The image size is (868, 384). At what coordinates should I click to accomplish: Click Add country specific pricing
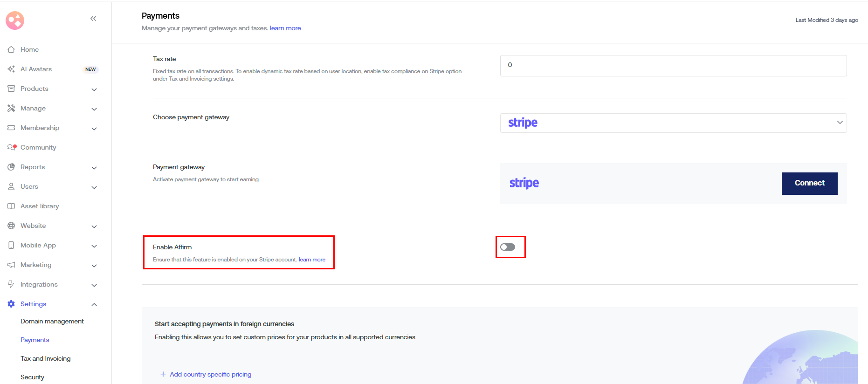pyautogui.click(x=210, y=374)
